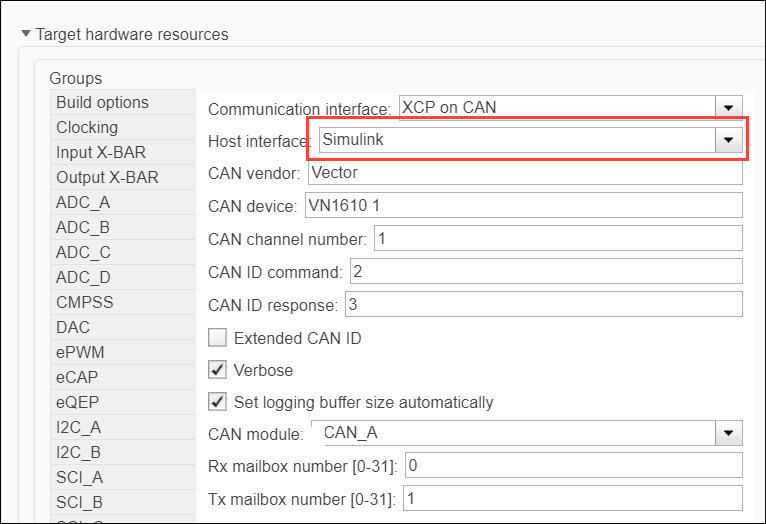Select the Clocking group
766x524 pixels.
point(87,127)
